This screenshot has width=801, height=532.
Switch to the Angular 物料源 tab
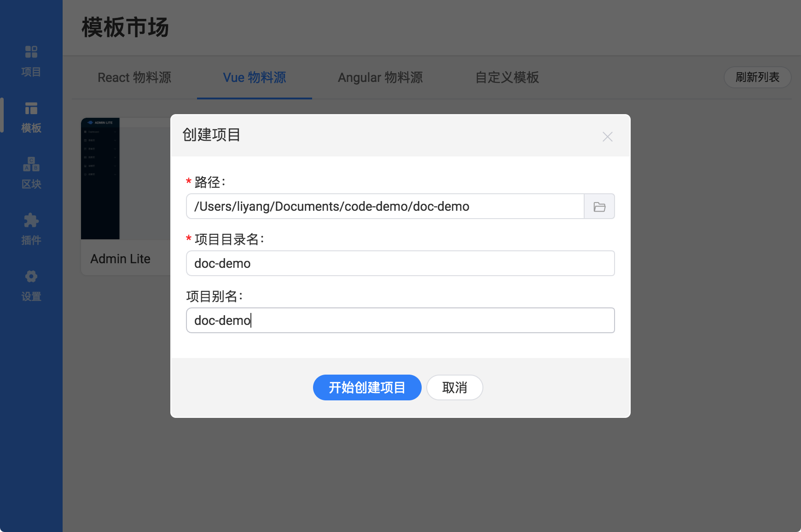381,77
